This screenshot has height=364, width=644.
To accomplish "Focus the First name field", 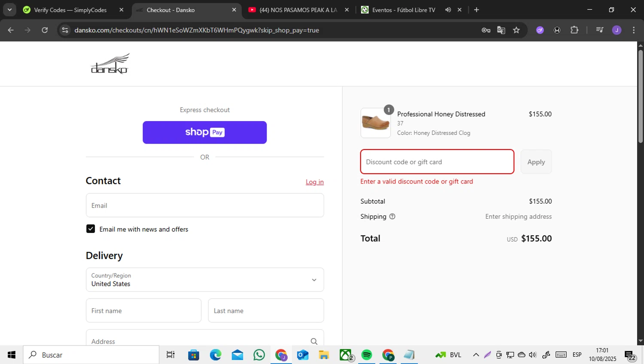I will pos(143,311).
